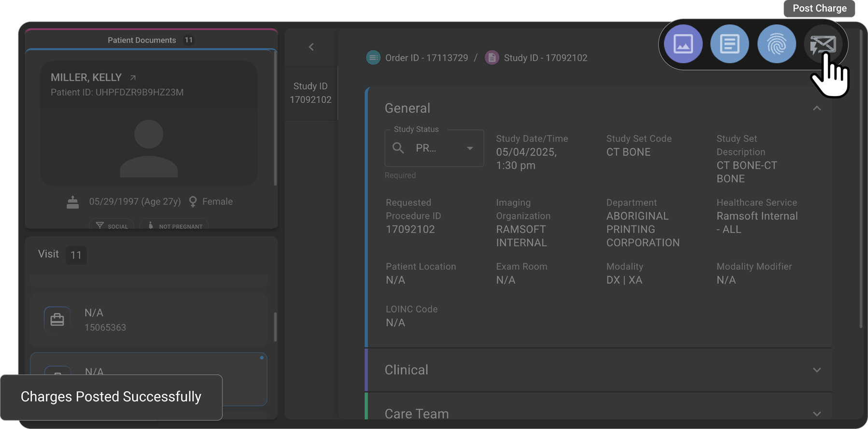This screenshot has width=868, height=429.
Task: Click Order ID - 17113729 breadcrumb link
Action: click(426, 58)
